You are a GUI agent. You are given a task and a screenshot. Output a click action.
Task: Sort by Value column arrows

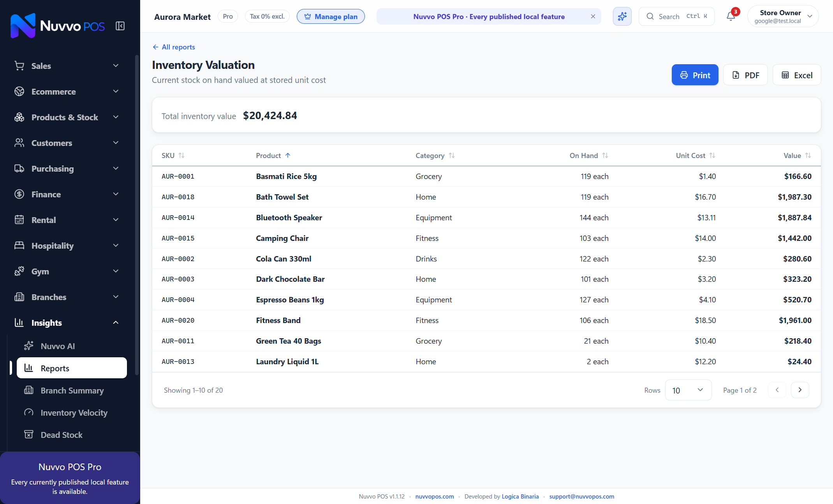click(x=808, y=155)
